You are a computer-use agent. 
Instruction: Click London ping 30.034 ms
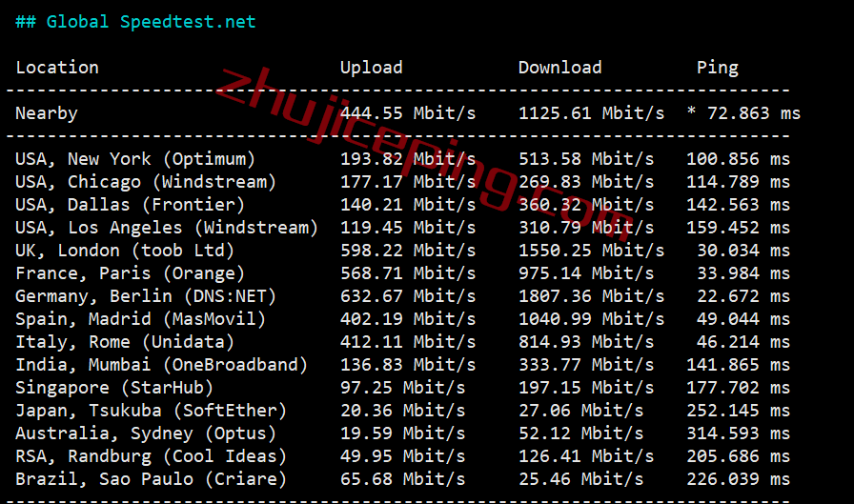pos(743,251)
